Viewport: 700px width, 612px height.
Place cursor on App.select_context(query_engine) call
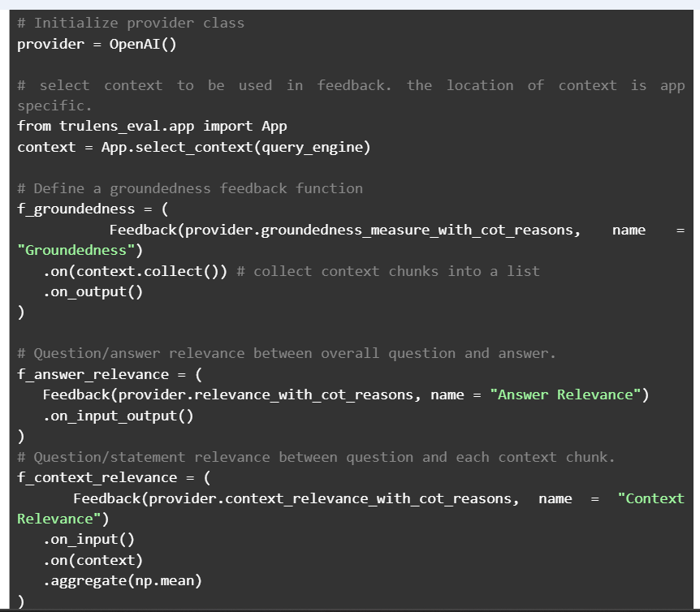(235, 147)
